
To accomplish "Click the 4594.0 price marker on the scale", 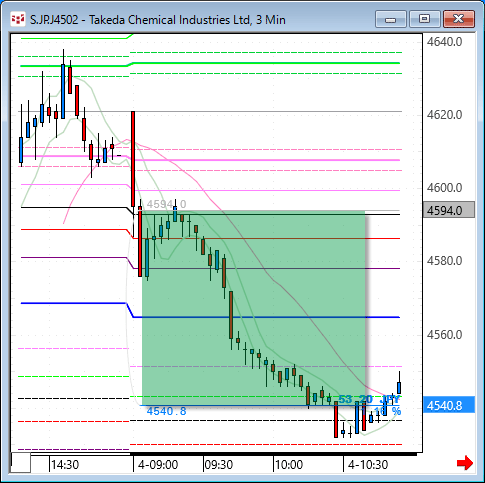I will pos(449,210).
